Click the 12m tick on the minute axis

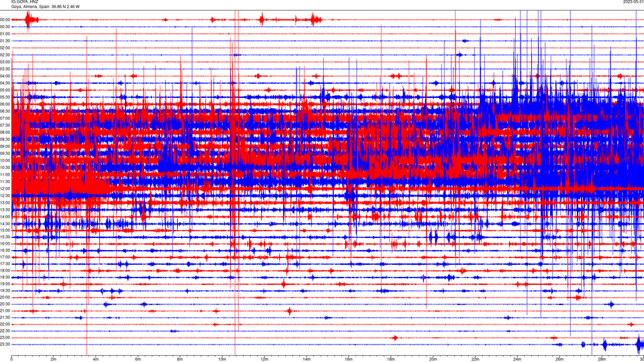[x=264, y=359]
